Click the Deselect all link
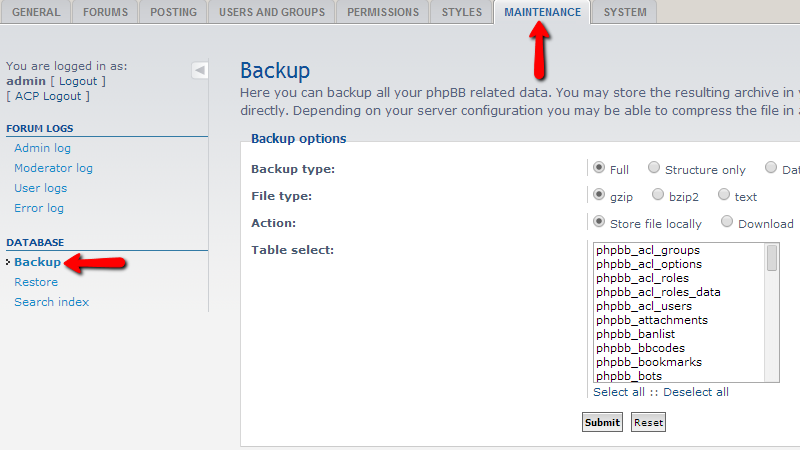 coord(696,392)
